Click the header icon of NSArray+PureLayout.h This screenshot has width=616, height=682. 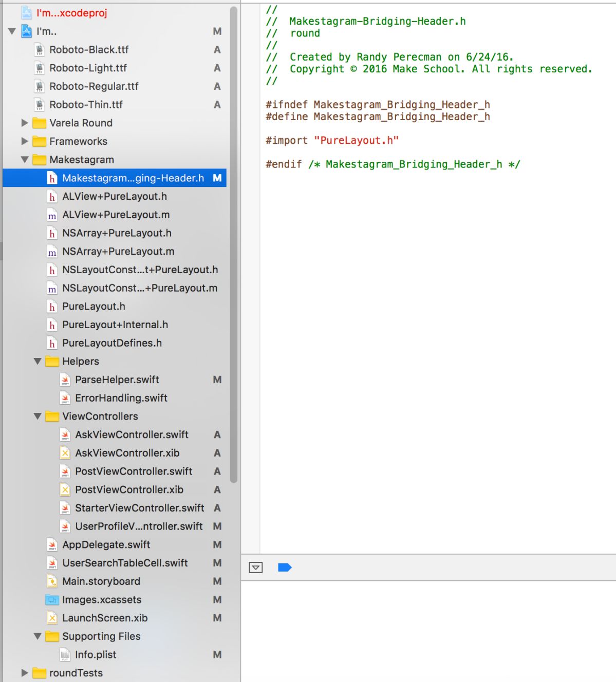point(52,233)
